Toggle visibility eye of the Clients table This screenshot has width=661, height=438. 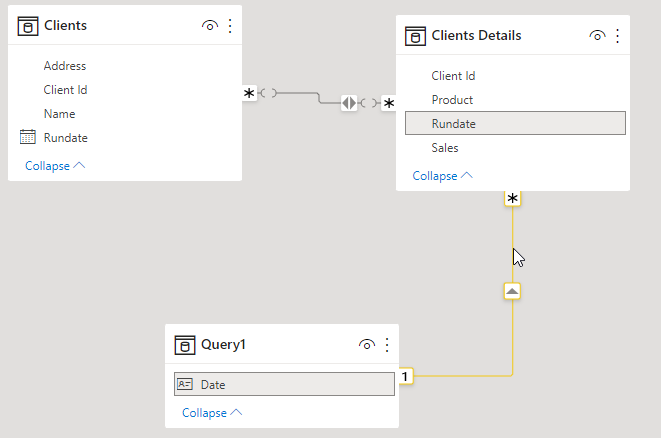pos(210,26)
